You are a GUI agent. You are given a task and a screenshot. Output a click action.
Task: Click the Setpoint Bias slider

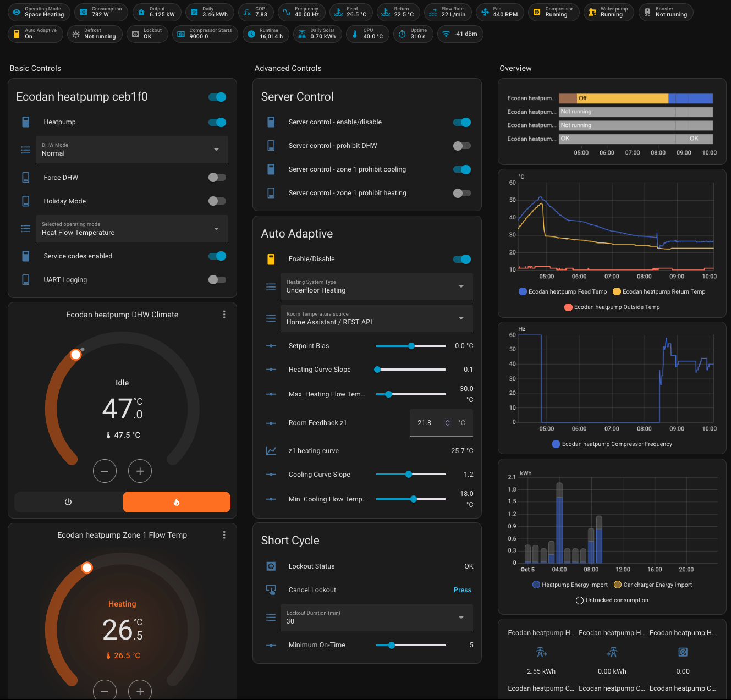[411, 346]
